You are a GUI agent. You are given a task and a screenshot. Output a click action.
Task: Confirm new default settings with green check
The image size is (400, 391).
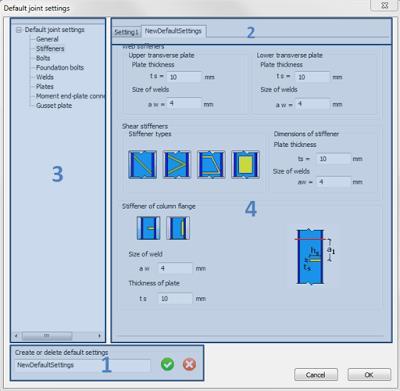coord(167,364)
